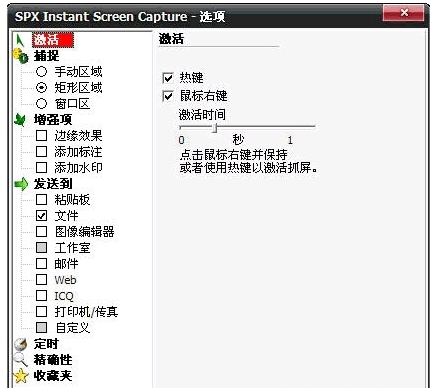Check the Web send-to option
The image size is (430, 388).
pos(41,279)
